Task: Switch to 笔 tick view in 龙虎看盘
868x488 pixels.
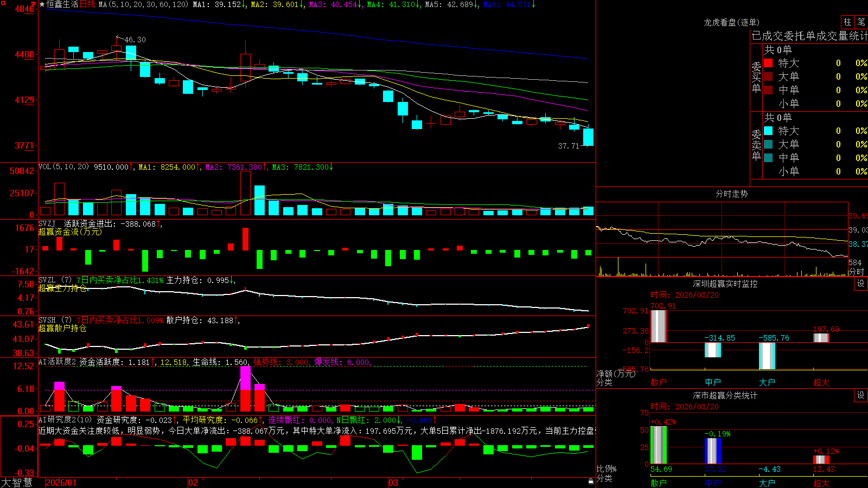Action: pos(861,22)
